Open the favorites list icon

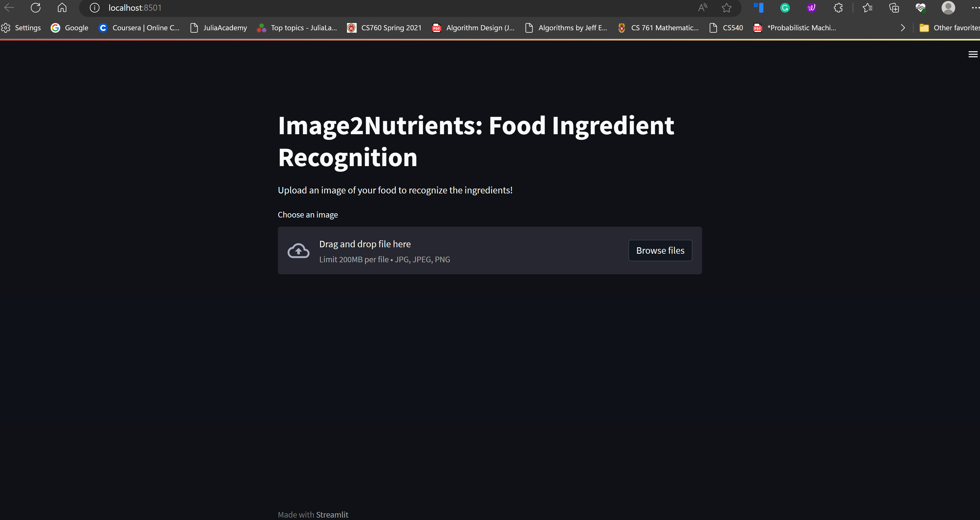pos(867,8)
